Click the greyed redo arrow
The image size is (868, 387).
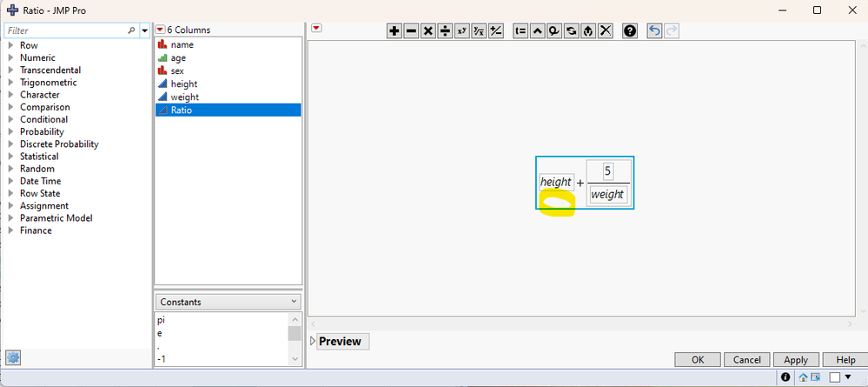[x=672, y=31]
